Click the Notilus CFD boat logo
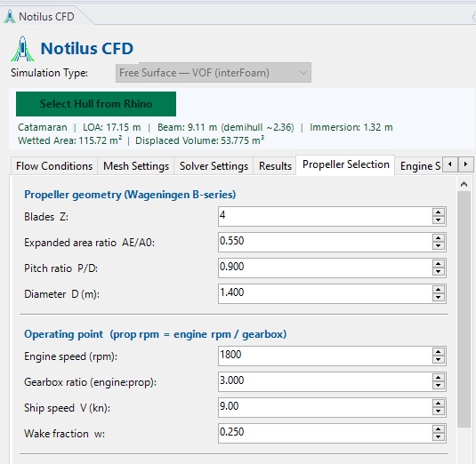This screenshot has height=464, width=476. pyautogui.click(x=23, y=49)
